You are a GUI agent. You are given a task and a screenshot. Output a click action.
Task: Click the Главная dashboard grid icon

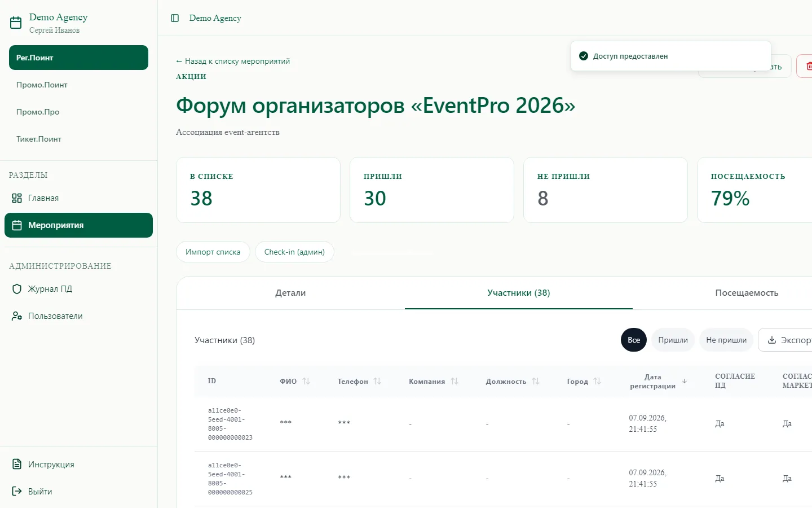point(17,198)
